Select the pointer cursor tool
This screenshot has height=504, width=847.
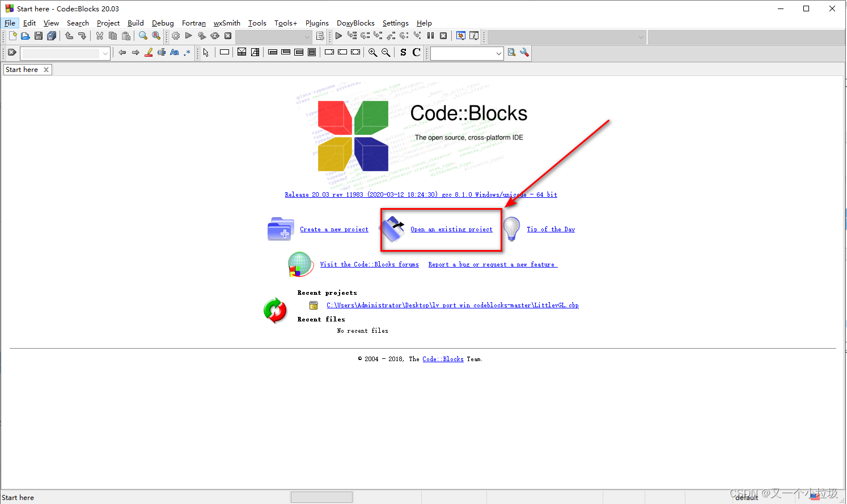206,53
